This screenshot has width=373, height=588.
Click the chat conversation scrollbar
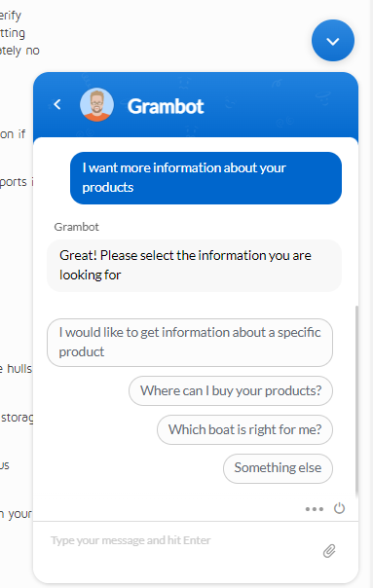(356, 401)
